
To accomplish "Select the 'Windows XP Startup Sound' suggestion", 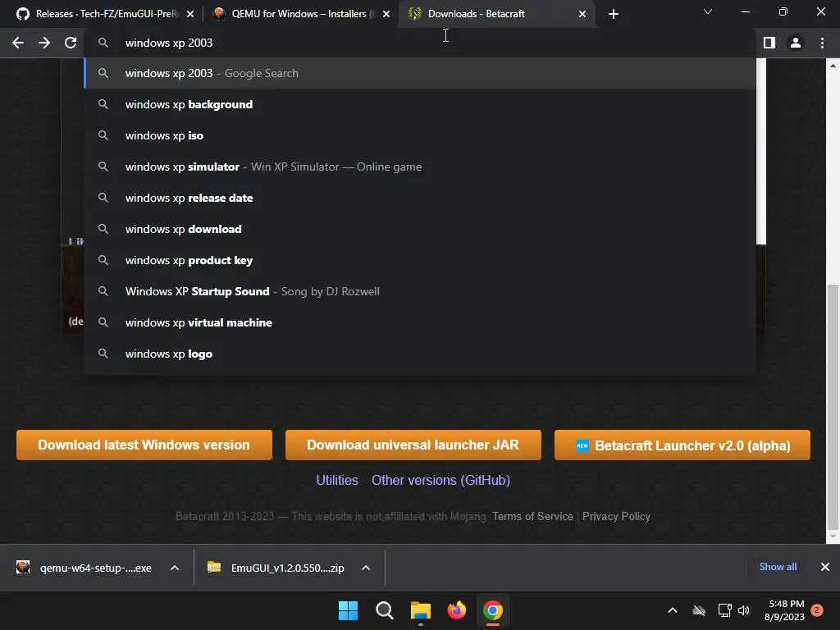I will pyautogui.click(x=421, y=291).
